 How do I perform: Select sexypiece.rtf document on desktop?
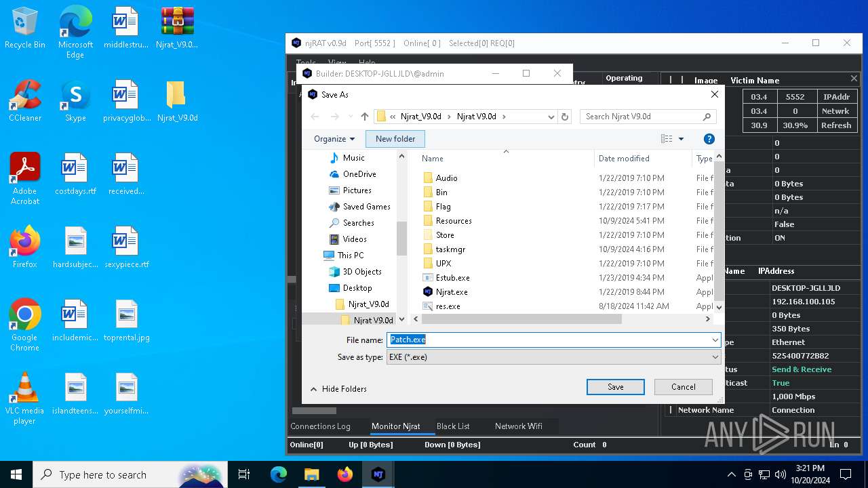[x=127, y=248]
